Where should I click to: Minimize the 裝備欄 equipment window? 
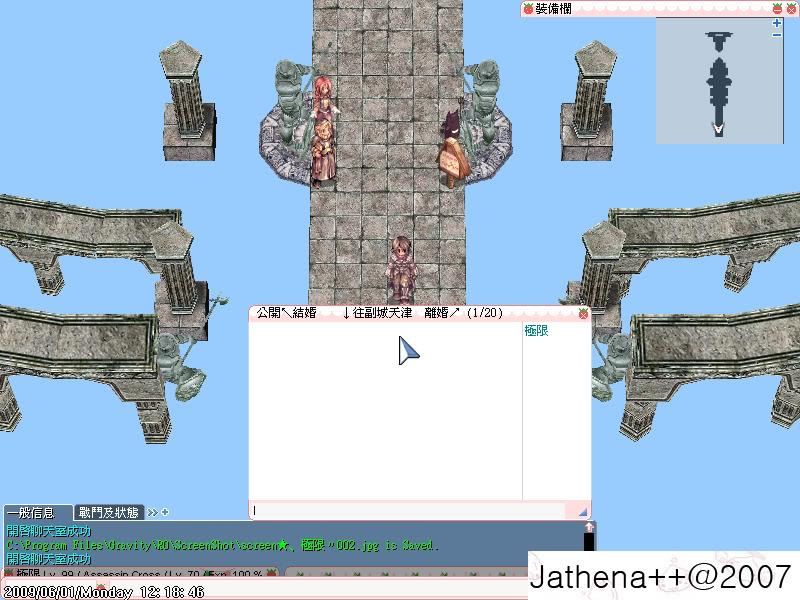tap(777, 8)
